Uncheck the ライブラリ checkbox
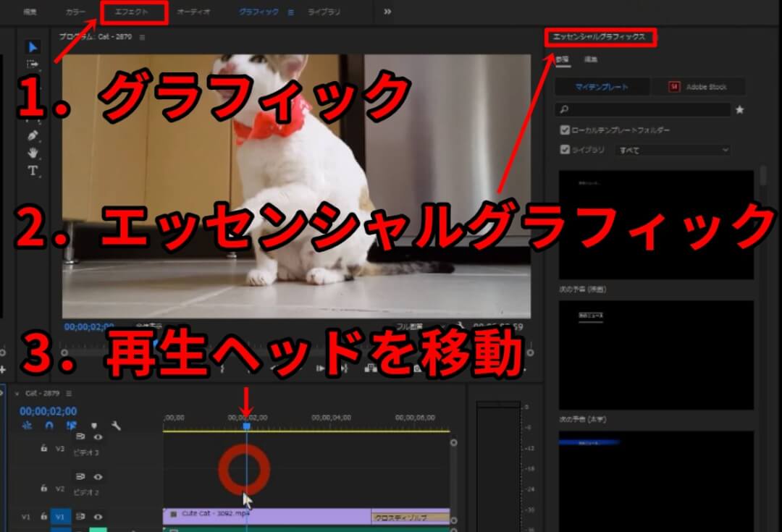 [565, 150]
